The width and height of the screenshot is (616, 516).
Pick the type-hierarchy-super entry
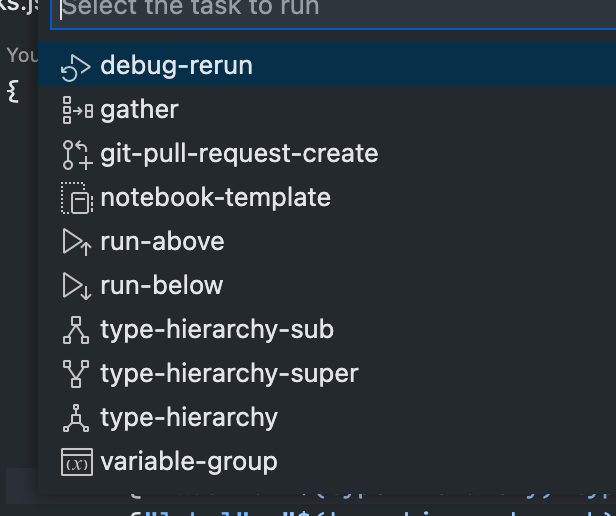229,374
